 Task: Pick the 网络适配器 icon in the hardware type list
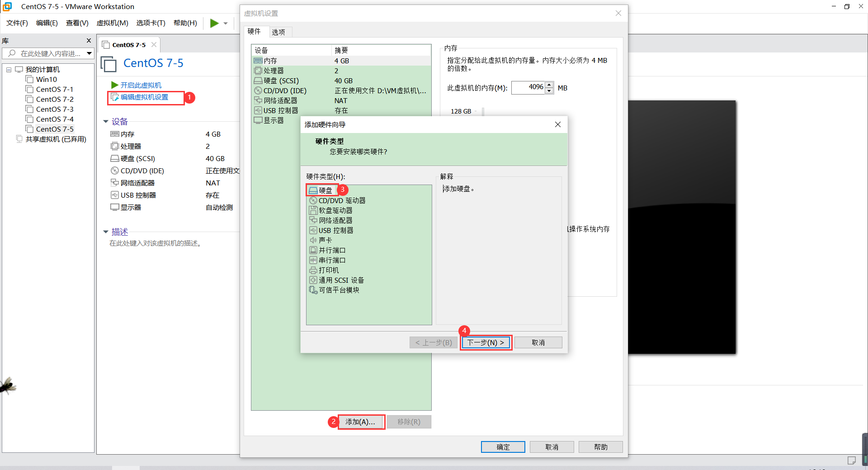[313, 220]
